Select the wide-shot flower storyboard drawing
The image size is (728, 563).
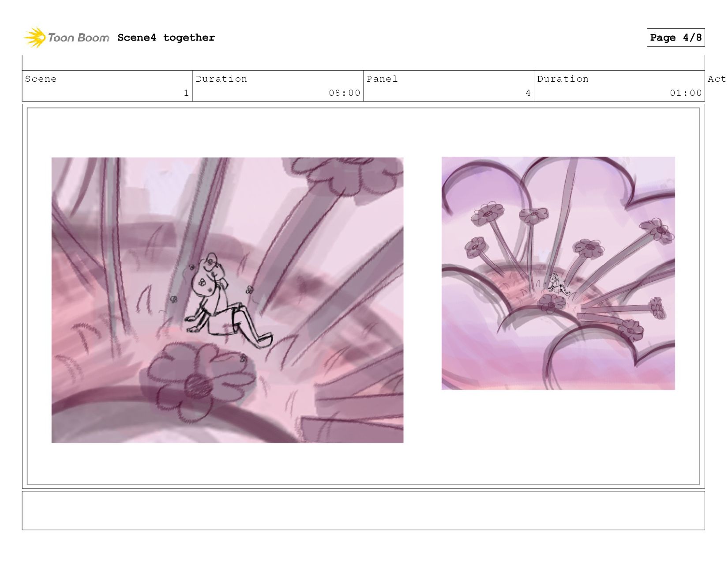pos(558,273)
